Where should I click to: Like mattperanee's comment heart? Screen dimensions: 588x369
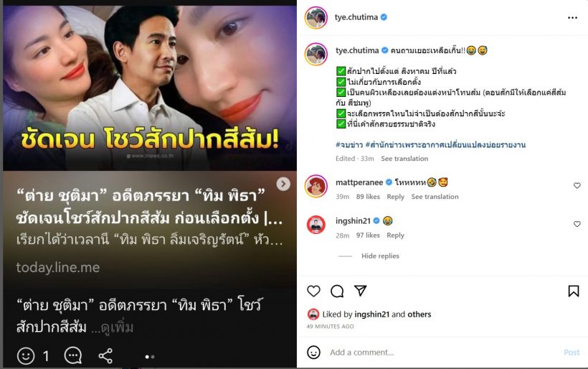tap(577, 185)
